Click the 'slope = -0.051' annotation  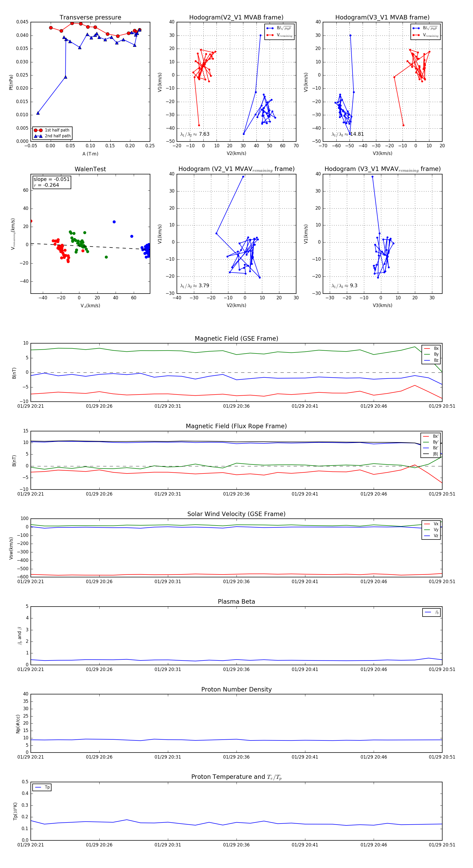pos(52,179)
